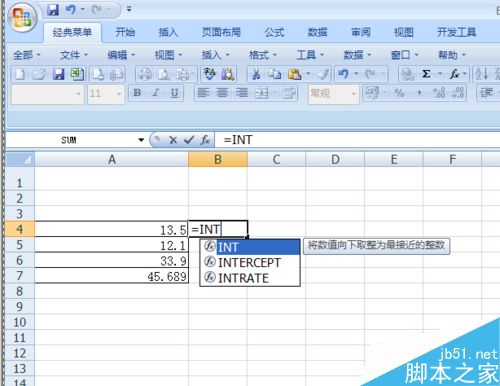
Task: Toggle Italic formatting
Action: point(156,93)
